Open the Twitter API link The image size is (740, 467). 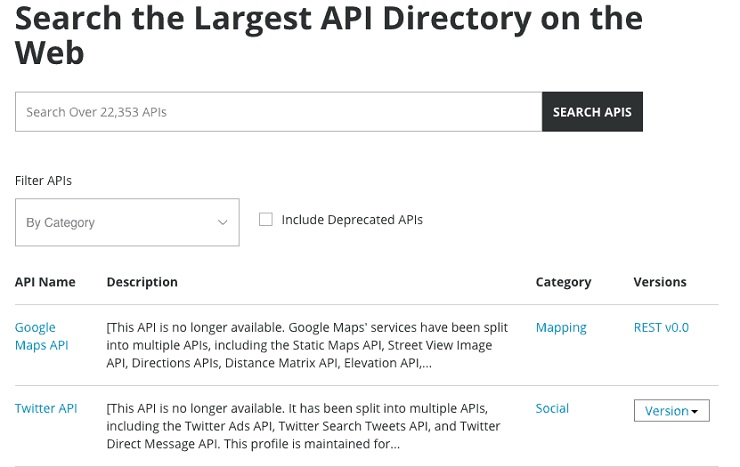click(x=46, y=409)
